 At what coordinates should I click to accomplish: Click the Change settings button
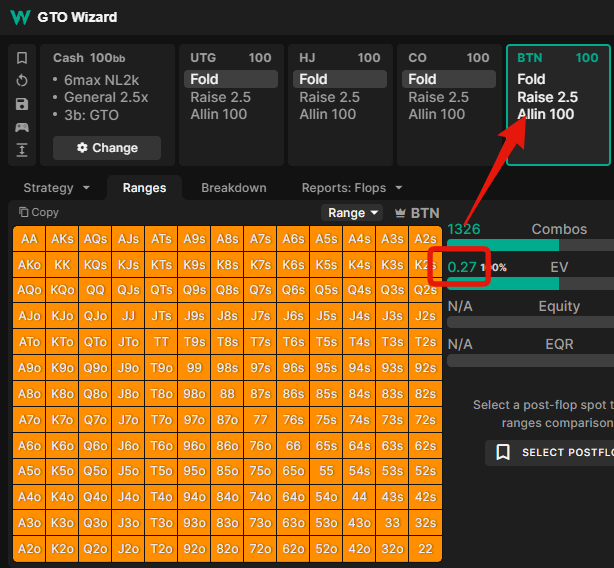[107, 148]
